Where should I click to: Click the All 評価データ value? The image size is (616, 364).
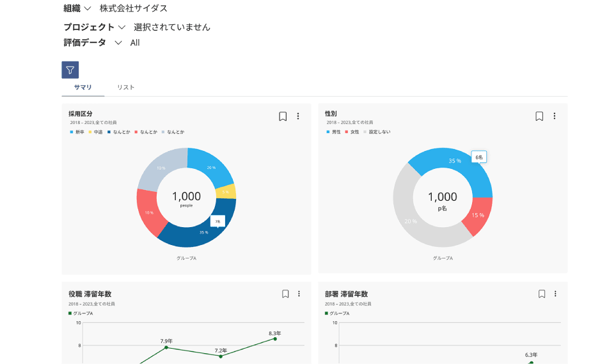[x=135, y=43]
